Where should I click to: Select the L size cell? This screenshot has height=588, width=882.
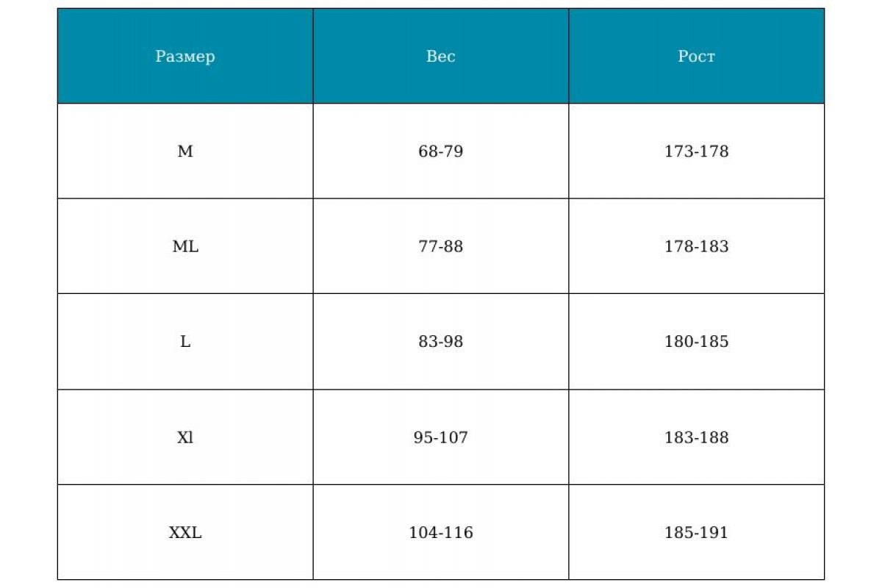point(185,342)
